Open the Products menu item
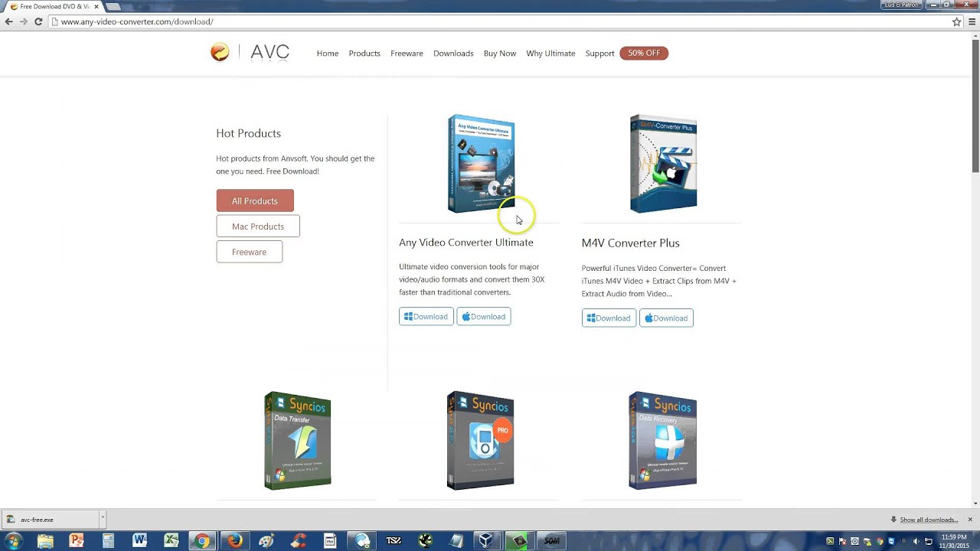Image resolution: width=980 pixels, height=551 pixels. click(x=364, y=54)
